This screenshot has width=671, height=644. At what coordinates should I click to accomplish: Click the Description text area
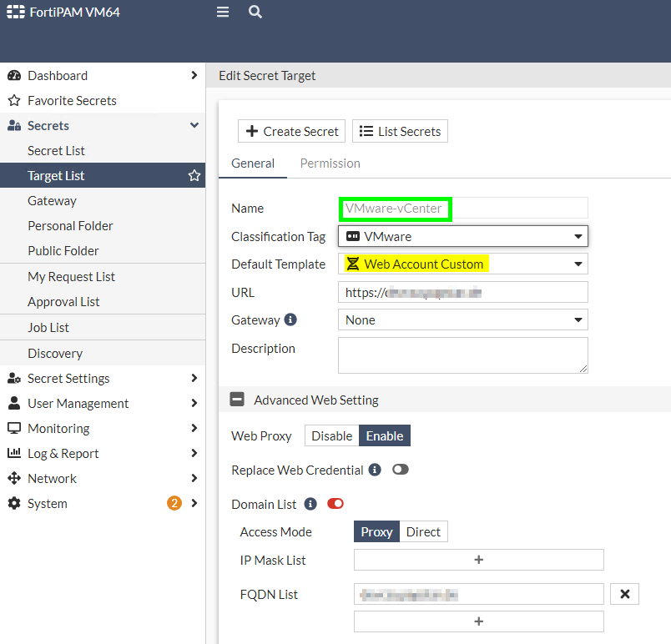463,355
